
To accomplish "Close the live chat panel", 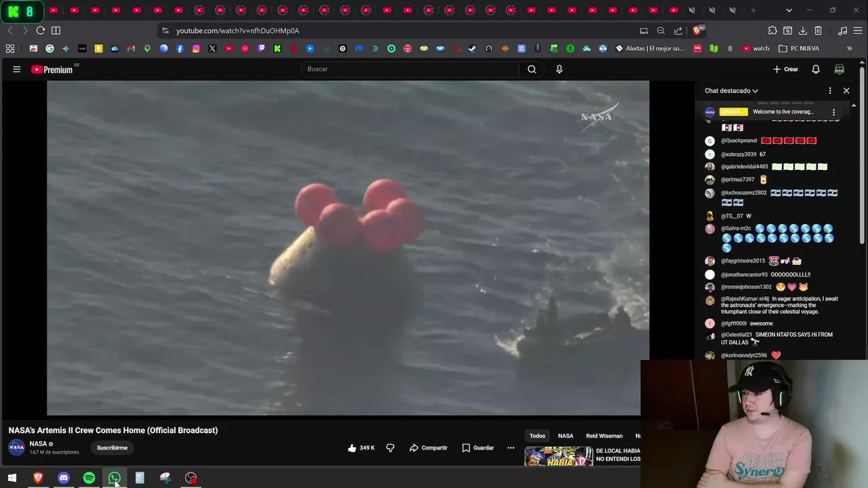I will tap(846, 91).
